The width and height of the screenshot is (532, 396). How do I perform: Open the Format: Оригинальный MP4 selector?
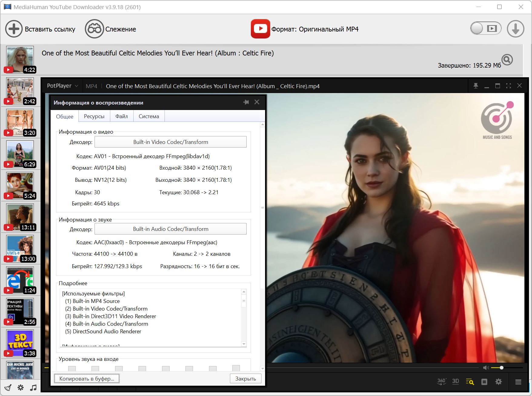tap(305, 29)
